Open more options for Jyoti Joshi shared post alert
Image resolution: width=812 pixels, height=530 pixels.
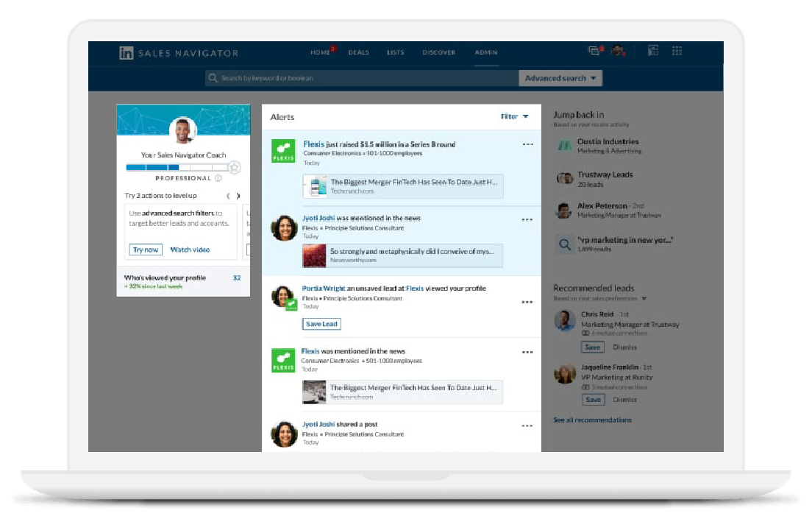527,426
